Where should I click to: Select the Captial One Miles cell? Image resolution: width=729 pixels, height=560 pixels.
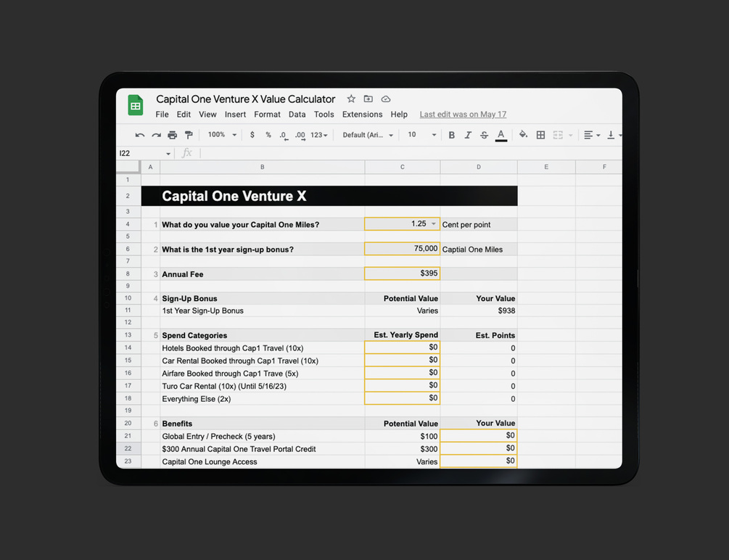click(x=479, y=250)
